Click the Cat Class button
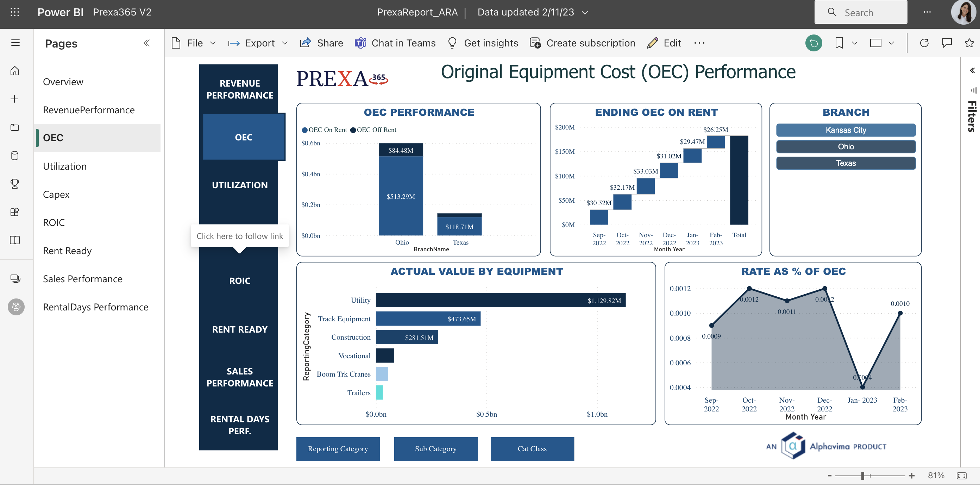This screenshot has width=980, height=485. pyautogui.click(x=532, y=449)
